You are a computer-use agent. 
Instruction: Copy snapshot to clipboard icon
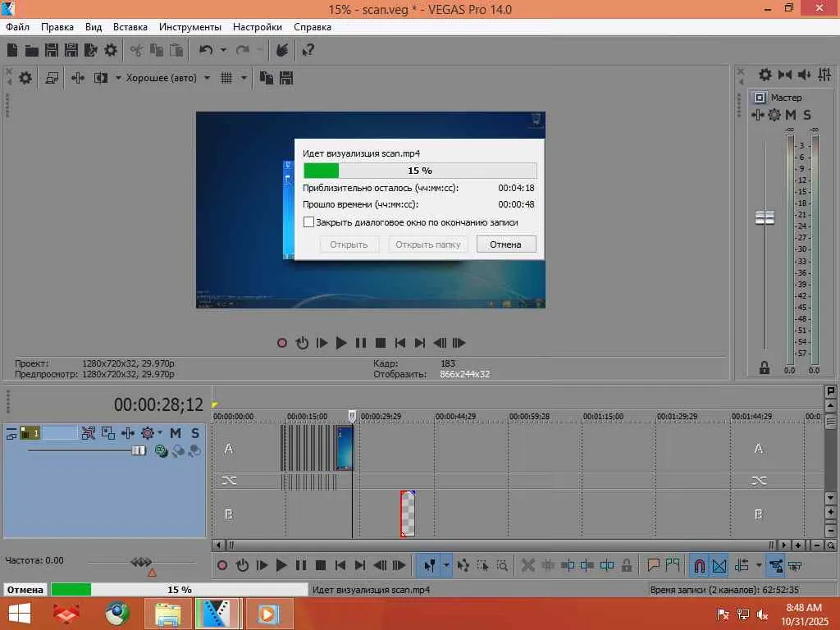tap(267, 78)
